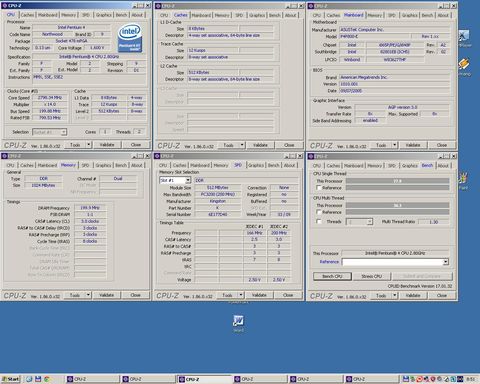Click the red shield icon in the system tray

click(434, 379)
